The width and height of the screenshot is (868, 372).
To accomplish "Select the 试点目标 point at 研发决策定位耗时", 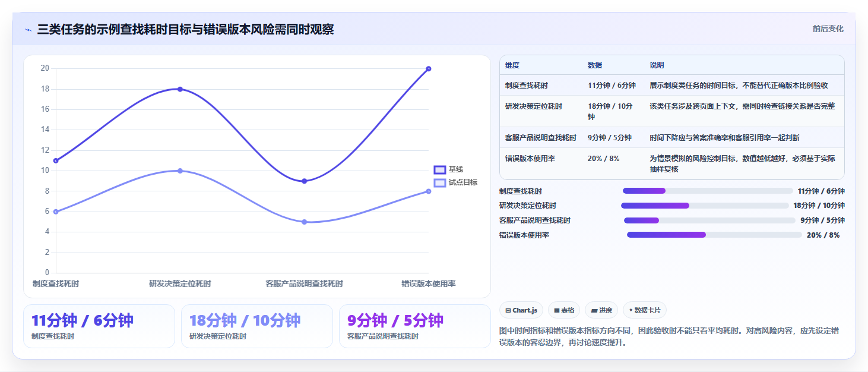I will [x=180, y=171].
